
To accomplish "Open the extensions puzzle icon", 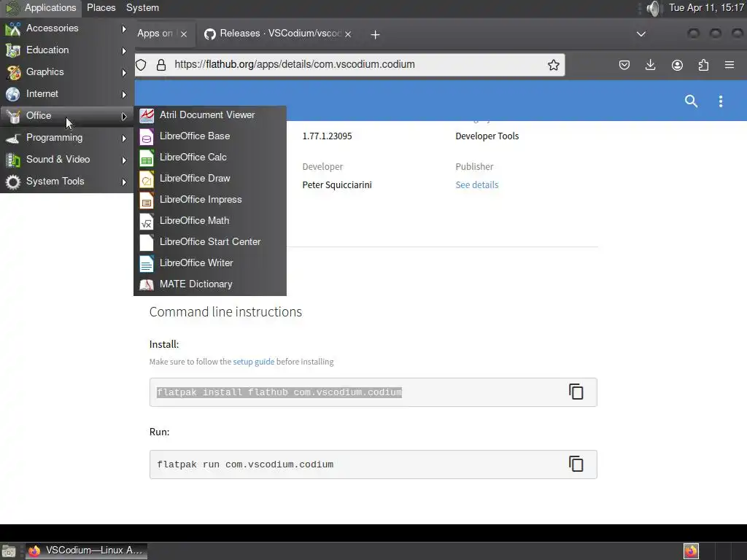I will (703, 65).
